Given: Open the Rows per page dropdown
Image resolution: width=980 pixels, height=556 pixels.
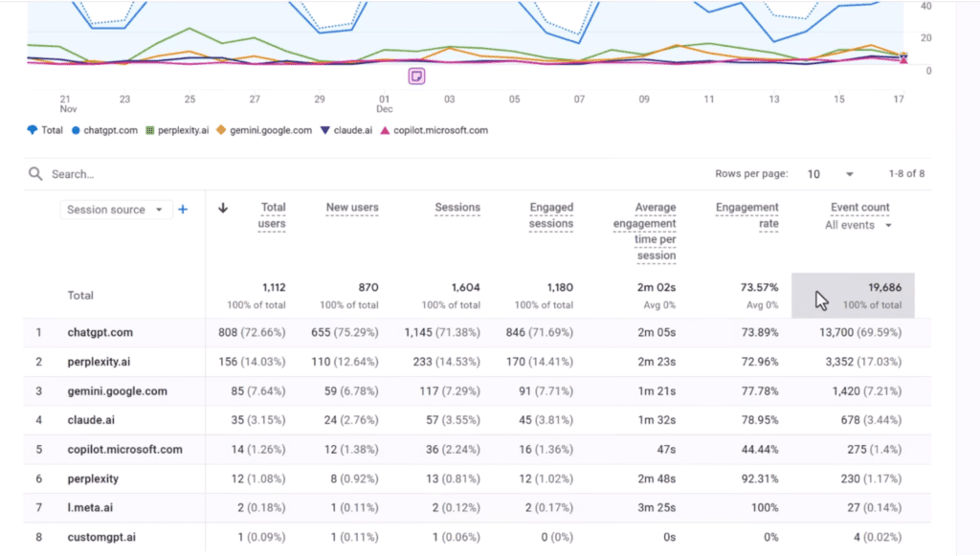Looking at the screenshot, I should tap(829, 174).
